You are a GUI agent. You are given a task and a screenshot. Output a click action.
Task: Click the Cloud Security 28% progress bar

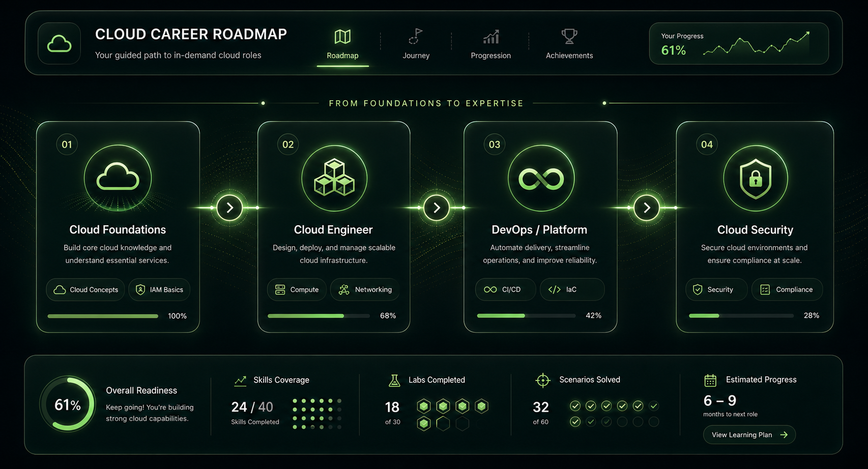tap(741, 316)
